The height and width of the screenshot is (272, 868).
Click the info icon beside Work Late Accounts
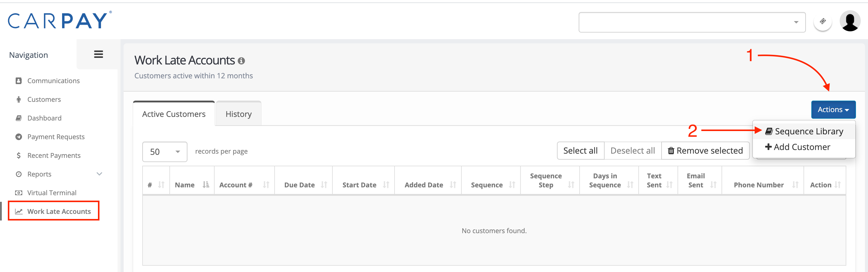pyautogui.click(x=241, y=61)
